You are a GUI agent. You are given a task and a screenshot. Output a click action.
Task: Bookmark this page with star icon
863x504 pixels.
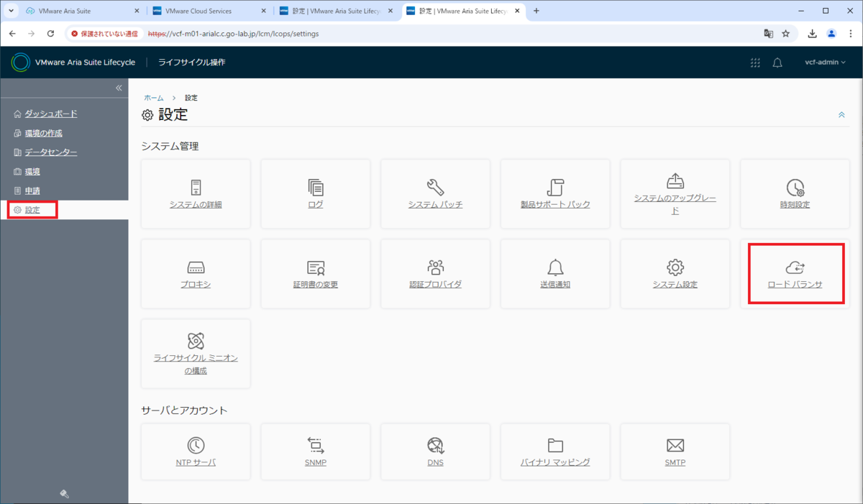(x=786, y=33)
